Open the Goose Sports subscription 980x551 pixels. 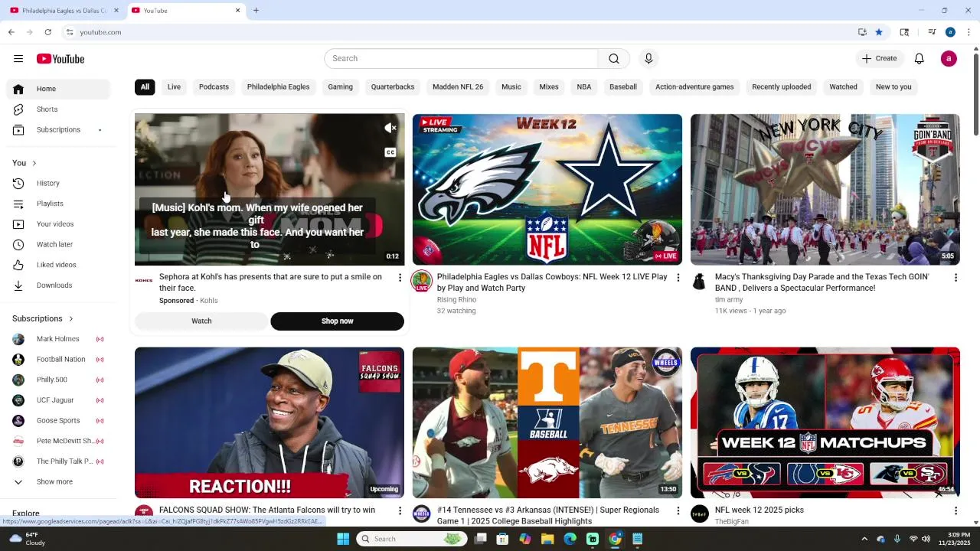(58, 421)
